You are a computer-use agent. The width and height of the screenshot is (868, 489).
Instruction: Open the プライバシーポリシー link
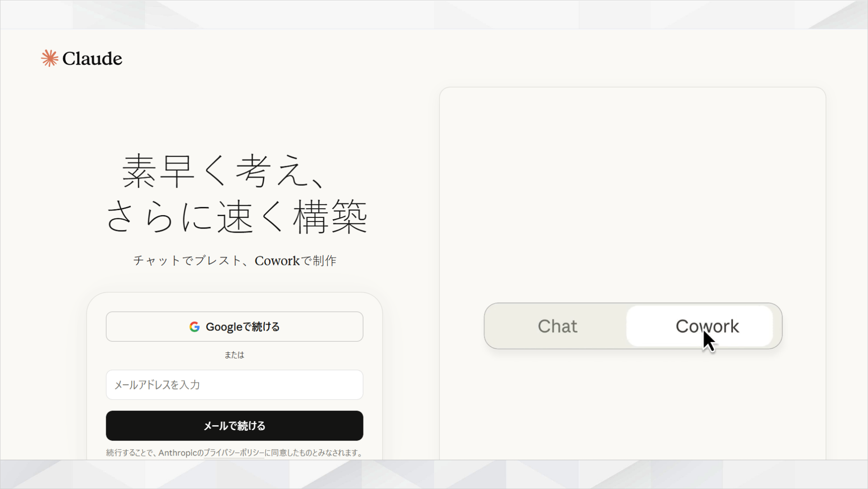[234, 453]
